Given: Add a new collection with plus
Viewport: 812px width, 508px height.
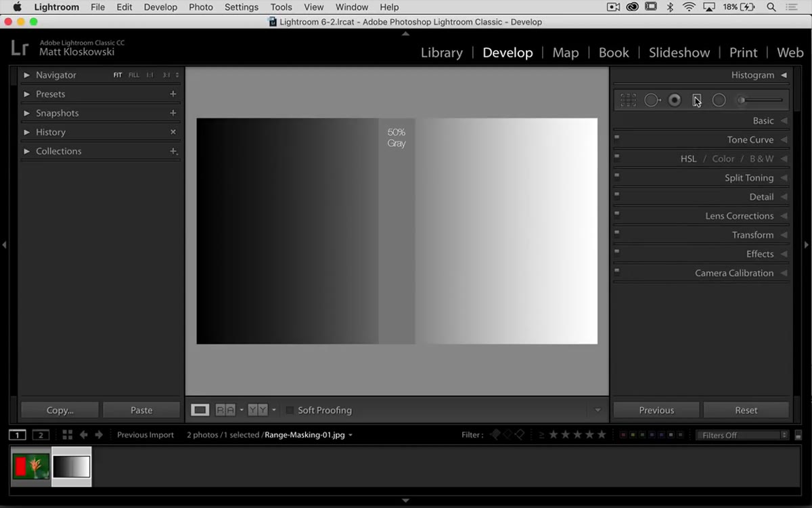Looking at the screenshot, I should click(173, 151).
